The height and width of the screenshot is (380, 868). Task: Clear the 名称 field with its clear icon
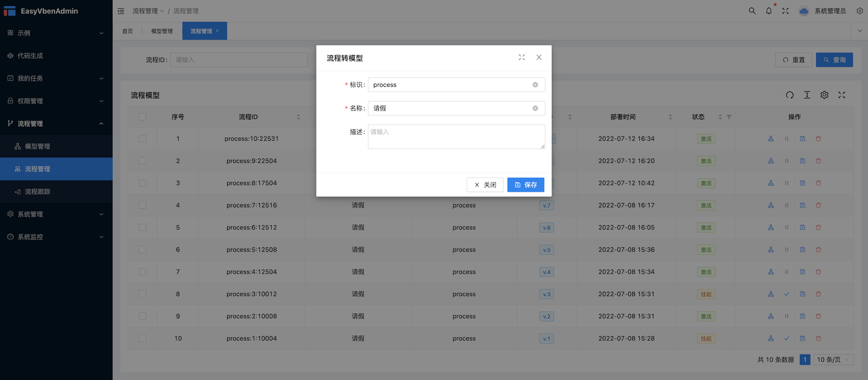tap(535, 108)
